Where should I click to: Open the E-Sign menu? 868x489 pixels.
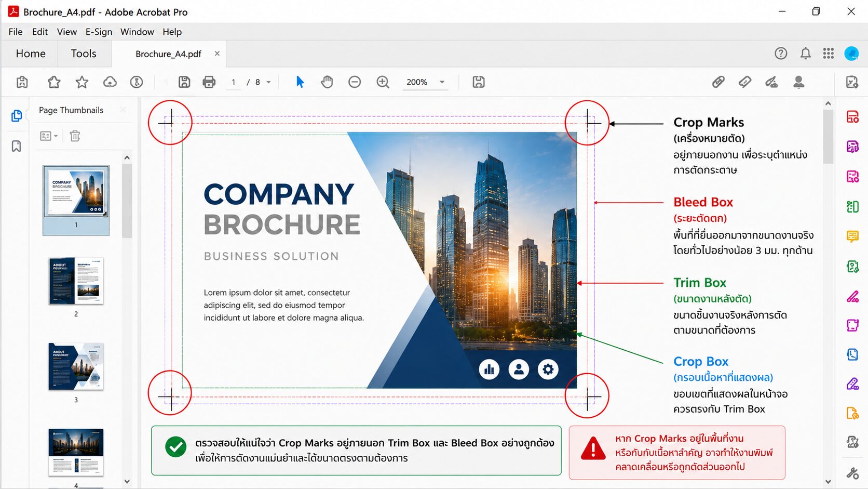click(99, 32)
